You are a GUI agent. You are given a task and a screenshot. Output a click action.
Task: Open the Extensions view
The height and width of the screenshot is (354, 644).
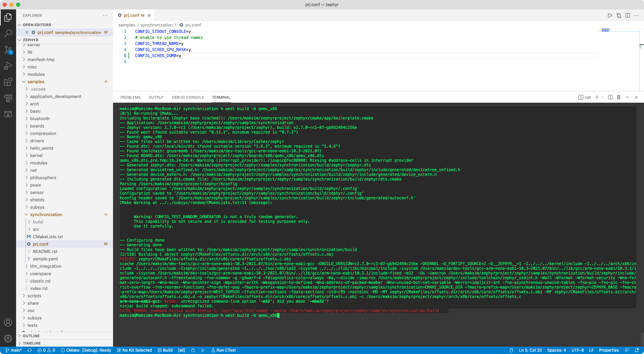click(x=8, y=82)
